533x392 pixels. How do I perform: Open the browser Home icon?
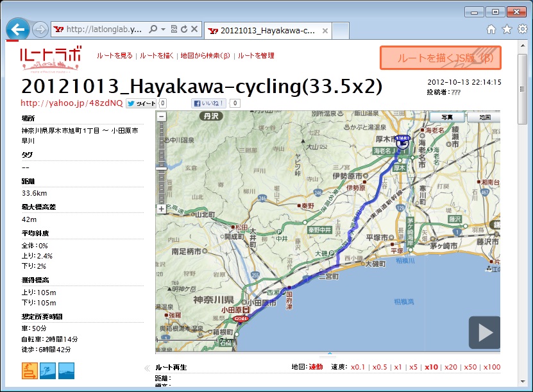[x=491, y=30]
